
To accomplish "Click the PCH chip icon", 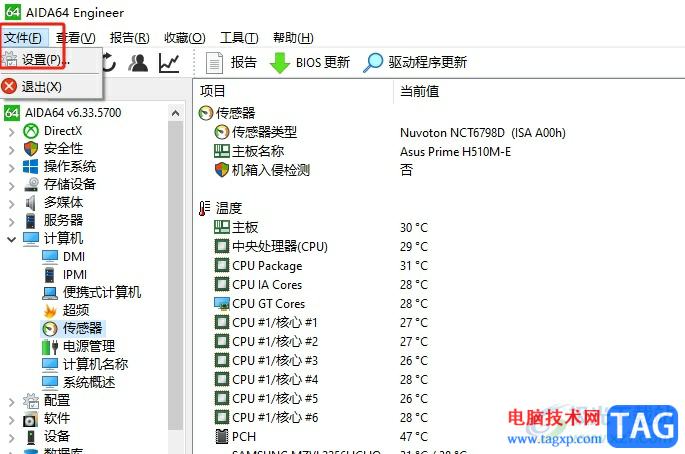I will (222, 436).
